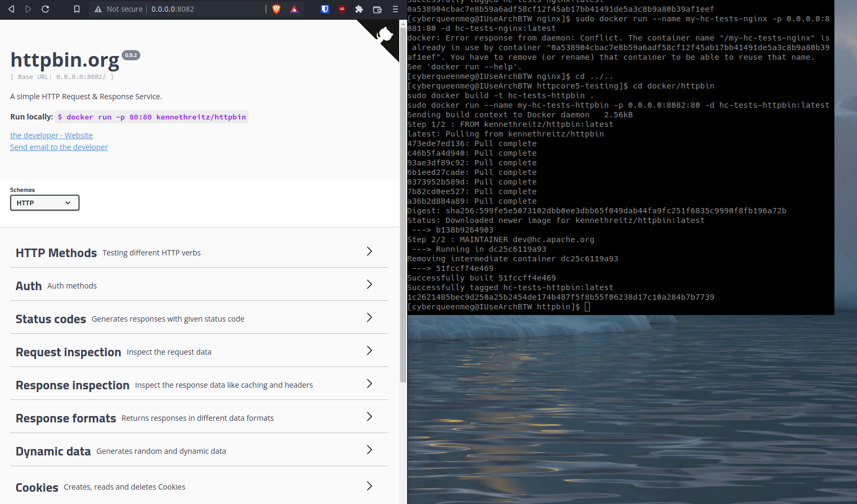Go forward in browser history
The height and width of the screenshot is (504, 857).
pyautogui.click(x=28, y=9)
